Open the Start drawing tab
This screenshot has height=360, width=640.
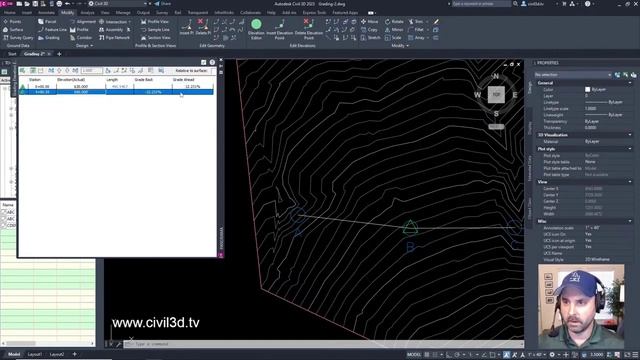click(12, 54)
